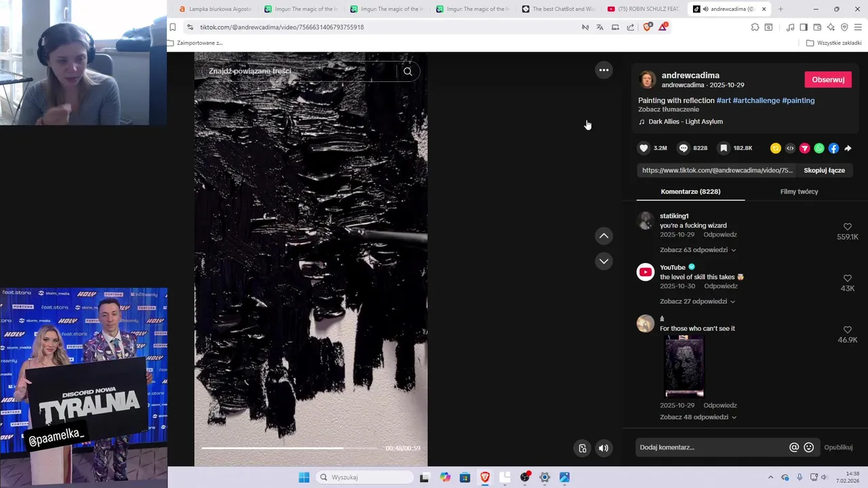Image resolution: width=868 pixels, height=488 pixels.
Task: Click the auto-scroll icon beside volume
Action: pyautogui.click(x=582, y=448)
